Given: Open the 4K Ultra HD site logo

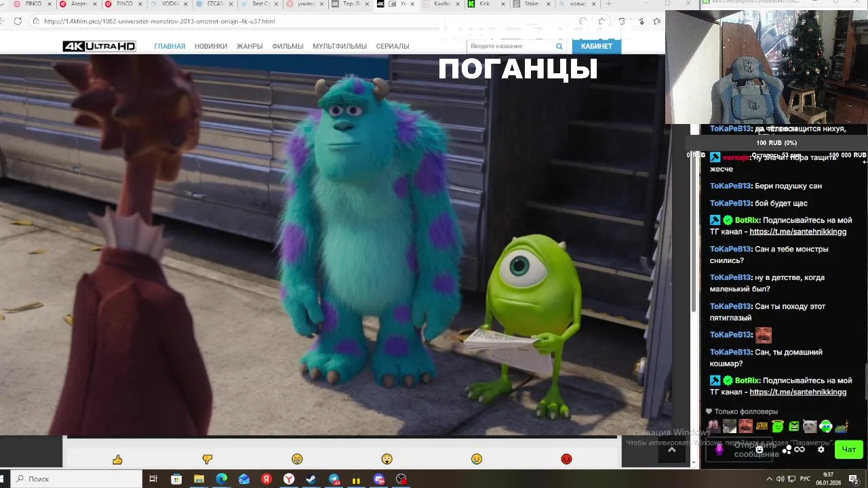Looking at the screenshot, I should point(99,46).
